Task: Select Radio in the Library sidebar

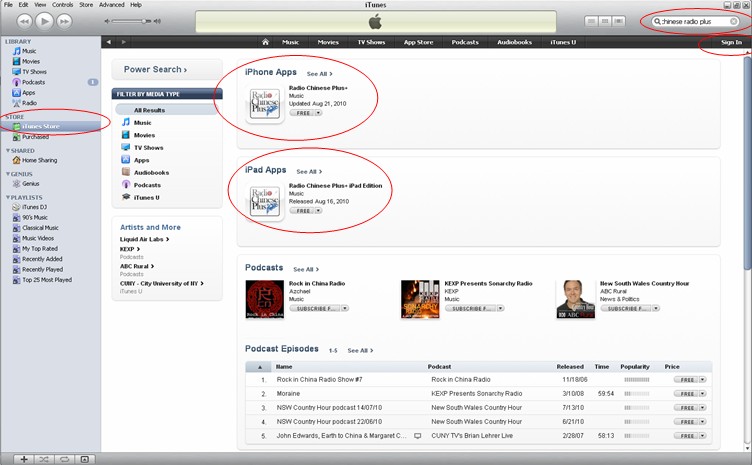Action: [x=29, y=103]
